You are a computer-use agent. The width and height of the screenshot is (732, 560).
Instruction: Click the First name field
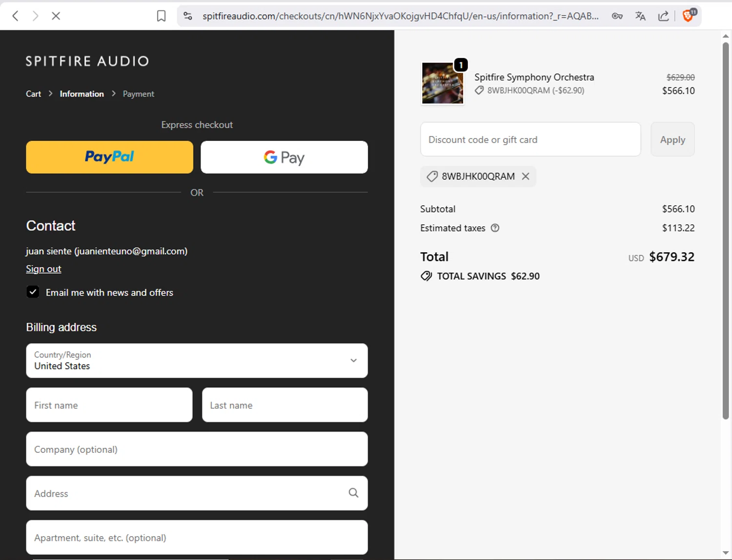(109, 405)
